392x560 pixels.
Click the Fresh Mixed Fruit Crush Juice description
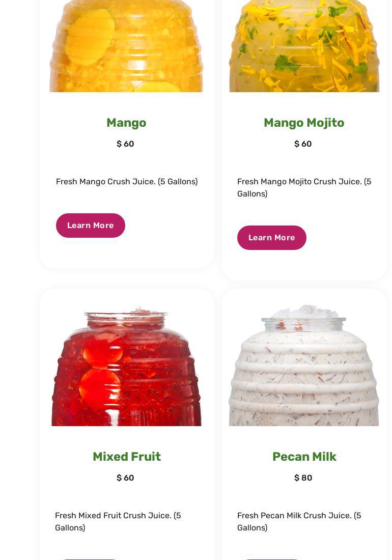(x=118, y=521)
